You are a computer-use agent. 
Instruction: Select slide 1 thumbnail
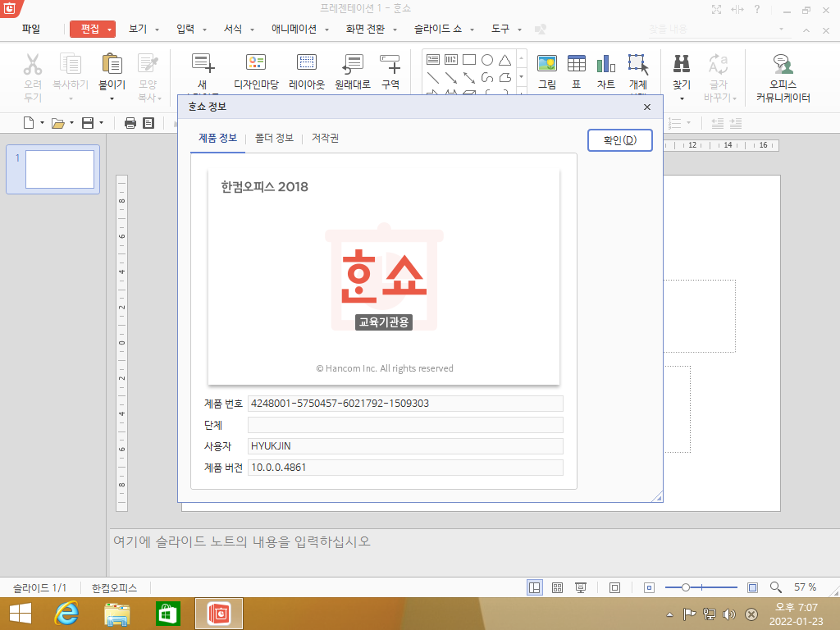[x=59, y=169]
